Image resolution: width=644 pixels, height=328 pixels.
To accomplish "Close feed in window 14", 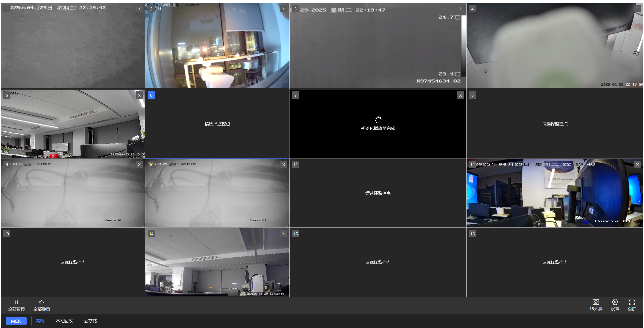I will point(284,234).
